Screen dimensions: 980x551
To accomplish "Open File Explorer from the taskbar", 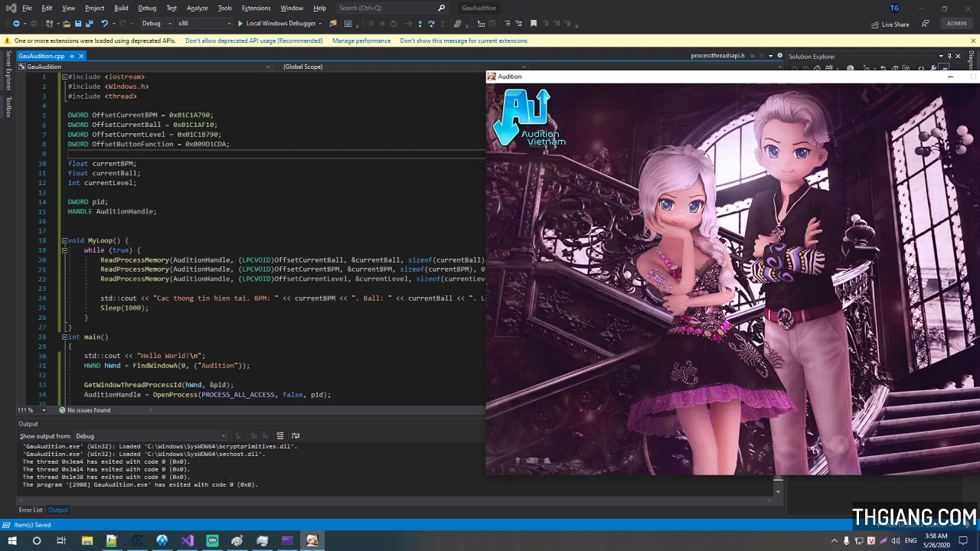I will (x=87, y=541).
